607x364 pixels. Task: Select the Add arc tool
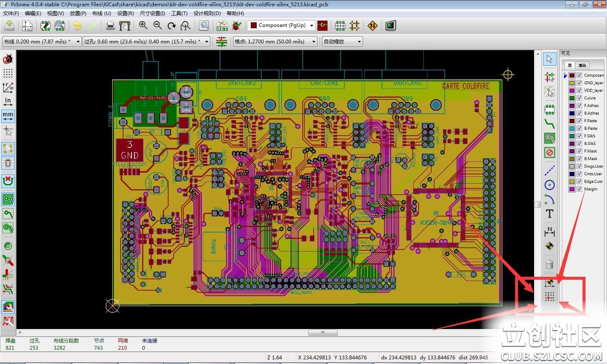pos(549,199)
